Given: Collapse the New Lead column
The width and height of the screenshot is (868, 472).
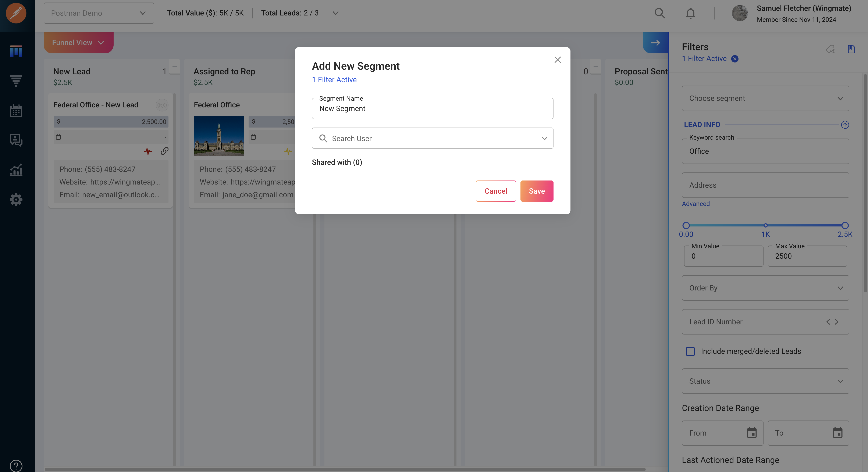Looking at the screenshot, I should (175, 66).
